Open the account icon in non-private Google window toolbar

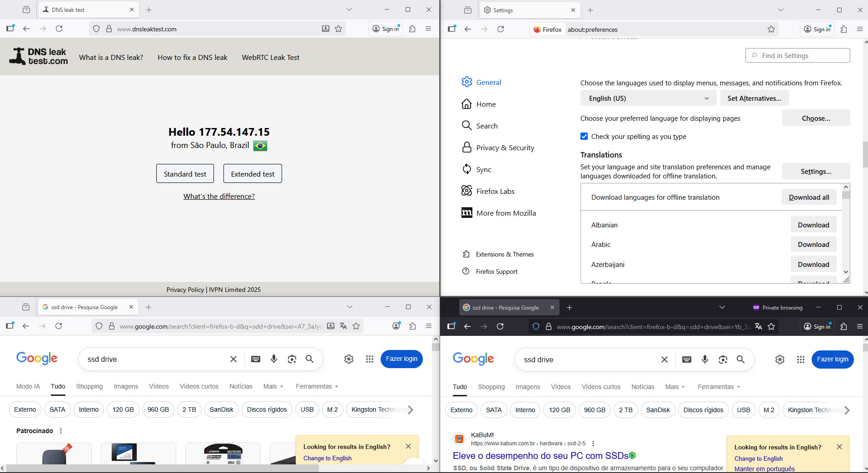point(397,326)
